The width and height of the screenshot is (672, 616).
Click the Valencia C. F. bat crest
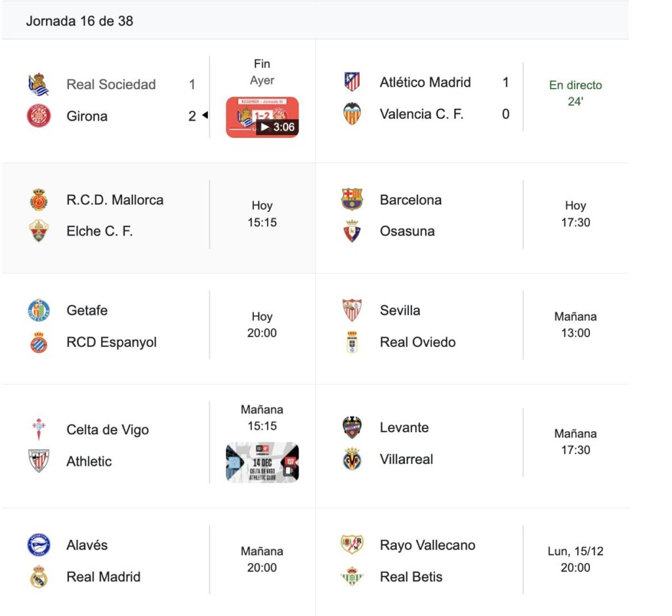[x=352, y=114]
